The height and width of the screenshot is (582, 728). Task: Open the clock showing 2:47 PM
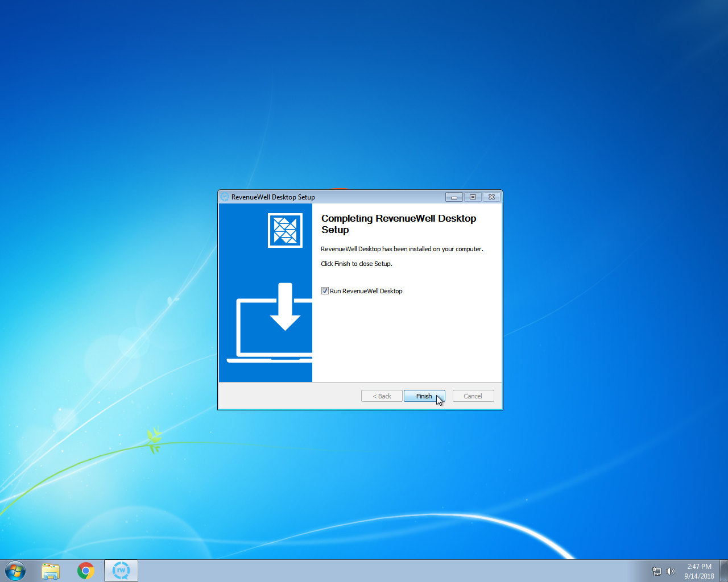[699, 571]
